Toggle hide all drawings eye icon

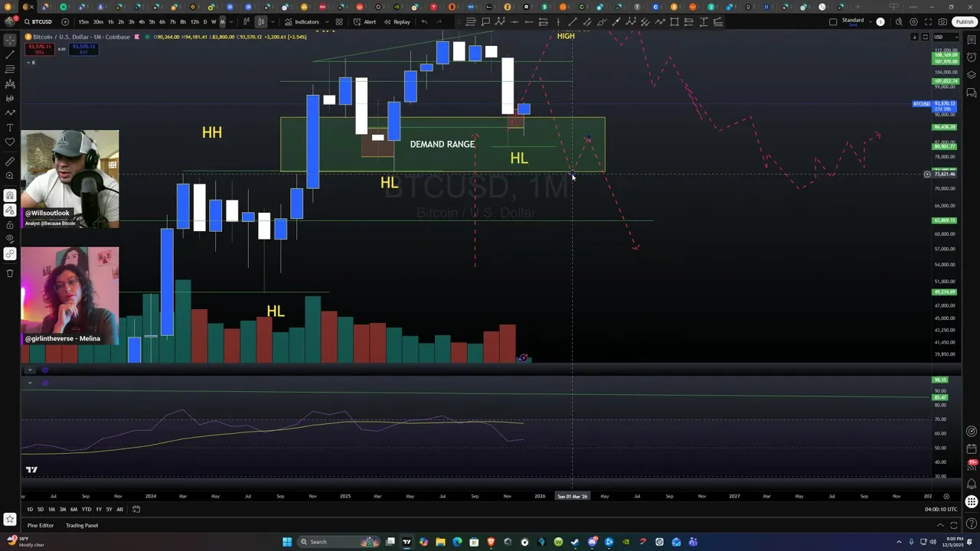(10, 239)
